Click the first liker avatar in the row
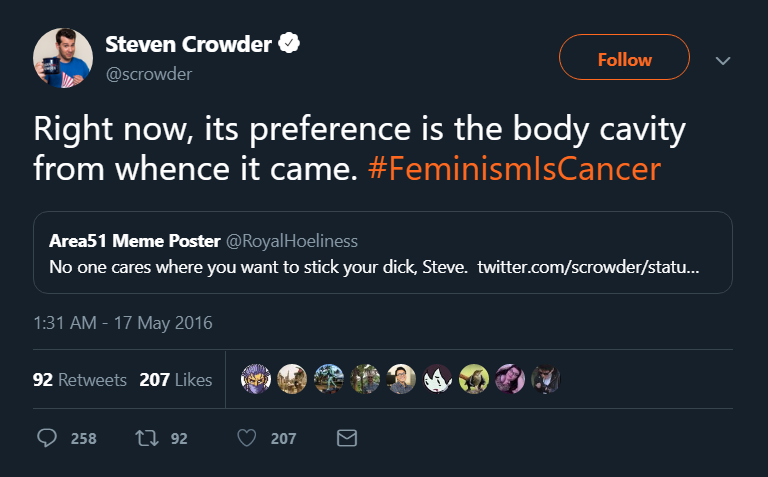Viewport: 768px width, 477px height. tap(257, 379)
